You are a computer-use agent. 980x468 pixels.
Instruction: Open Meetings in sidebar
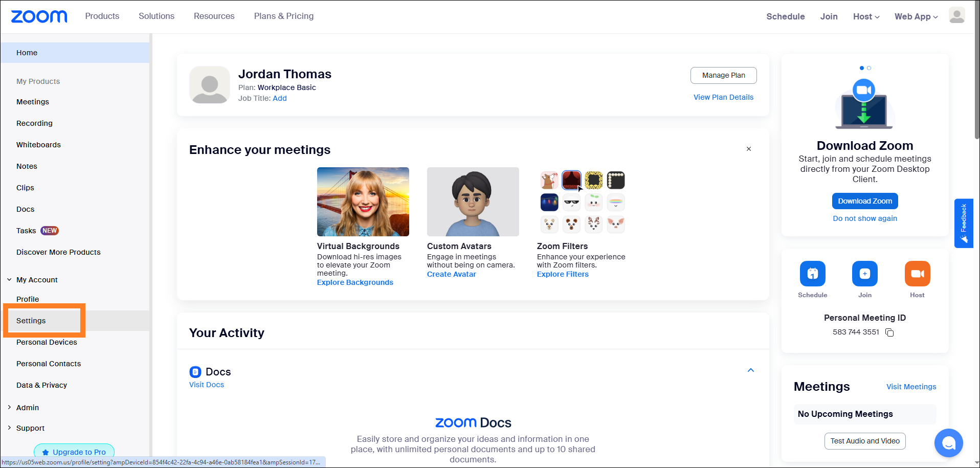pos(33,102)
